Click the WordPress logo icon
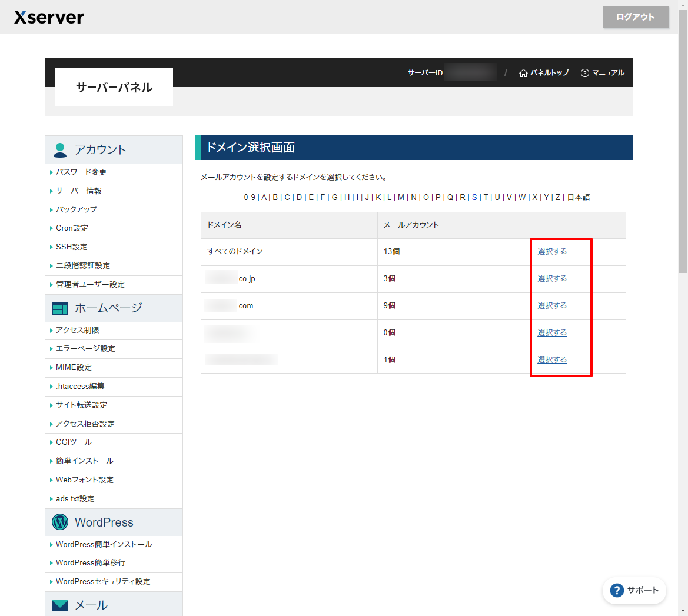Viewport: 688px width, 616px height. (60, 522)
